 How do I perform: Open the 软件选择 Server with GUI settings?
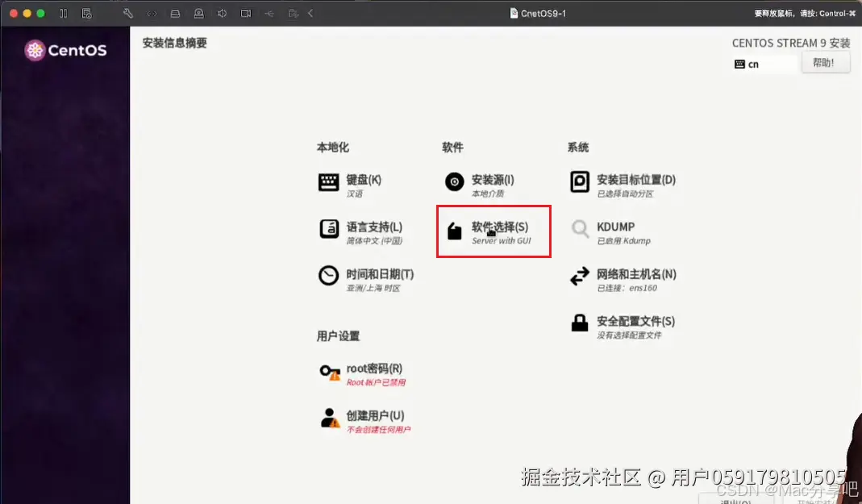click(493, 231)
